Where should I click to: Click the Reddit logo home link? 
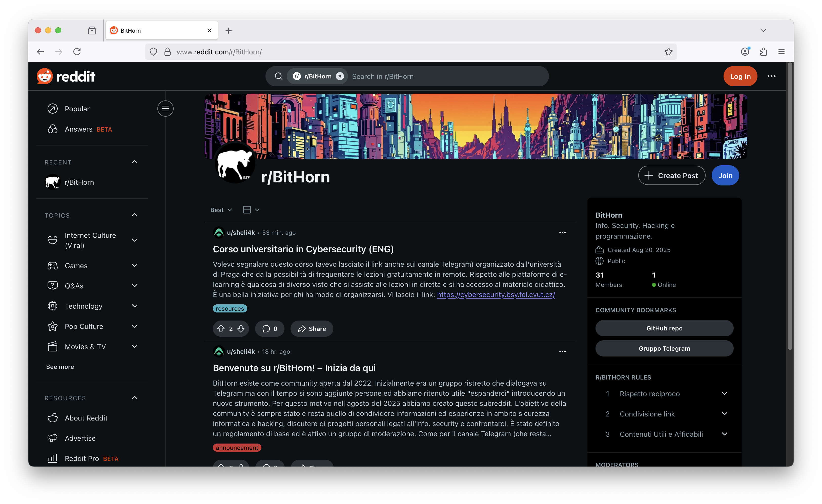[66, 76]
